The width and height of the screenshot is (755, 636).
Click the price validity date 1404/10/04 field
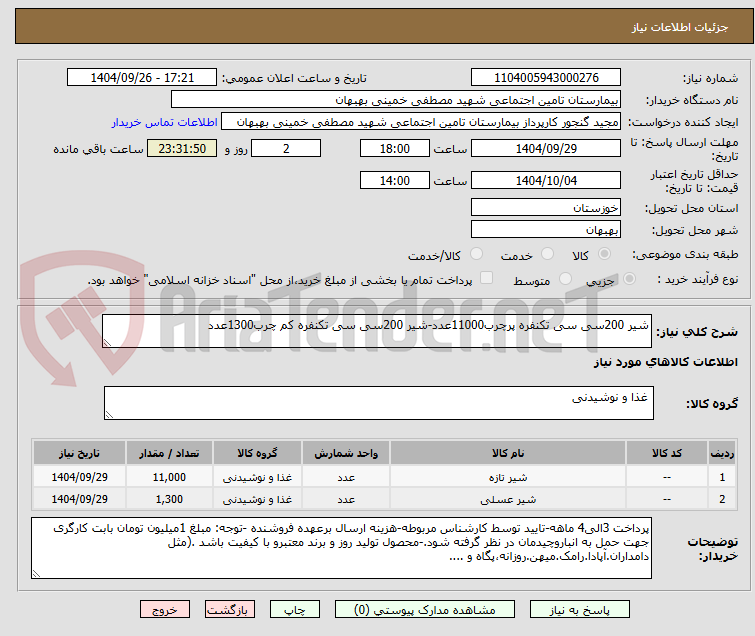(546, 180)
